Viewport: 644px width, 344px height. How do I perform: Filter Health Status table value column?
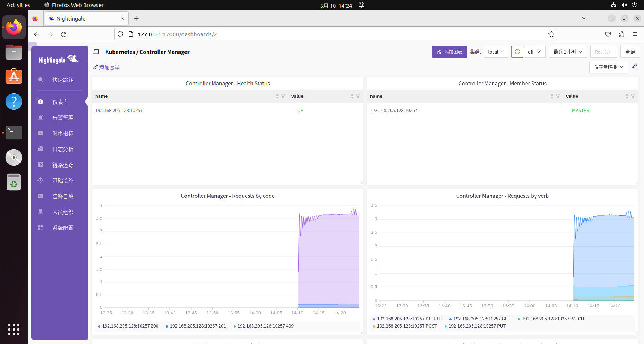coord(358,96)
